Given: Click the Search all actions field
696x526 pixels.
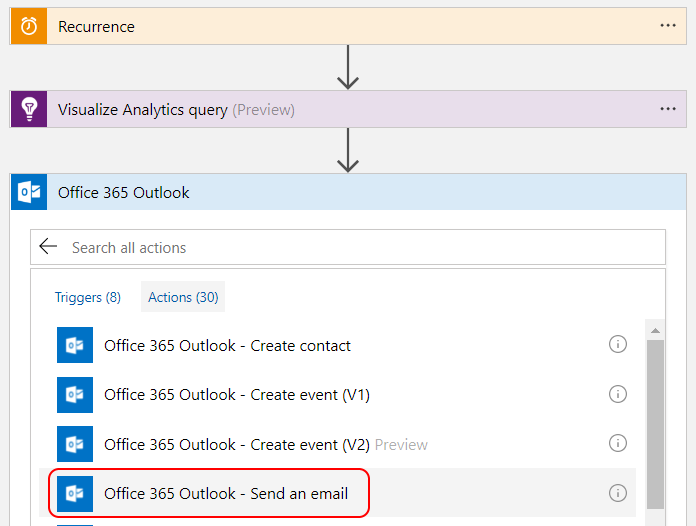Looking at the screenshot, I should point(360,247).
